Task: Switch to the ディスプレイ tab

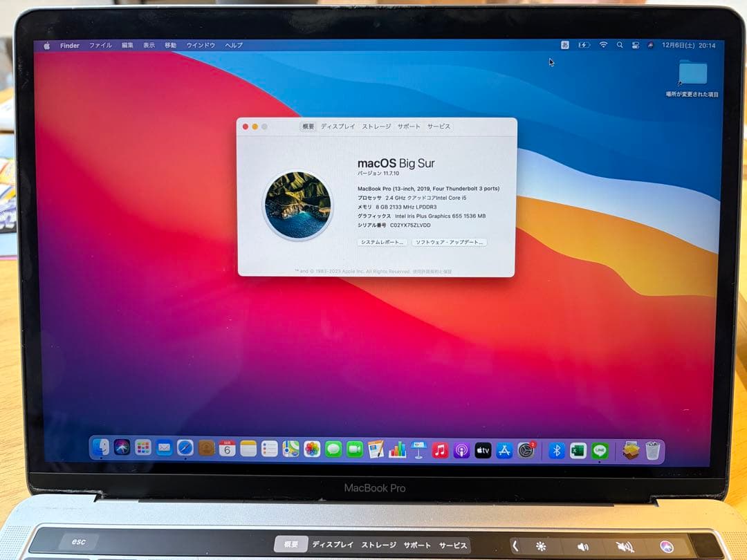Action: [340, 127]
